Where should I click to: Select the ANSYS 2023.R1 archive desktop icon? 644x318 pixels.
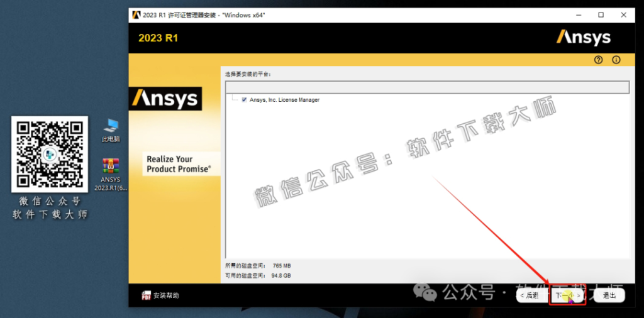coord(111,175)
